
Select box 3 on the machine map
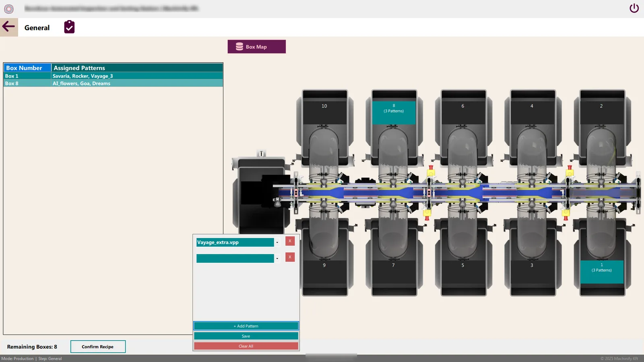click(532, 272)
